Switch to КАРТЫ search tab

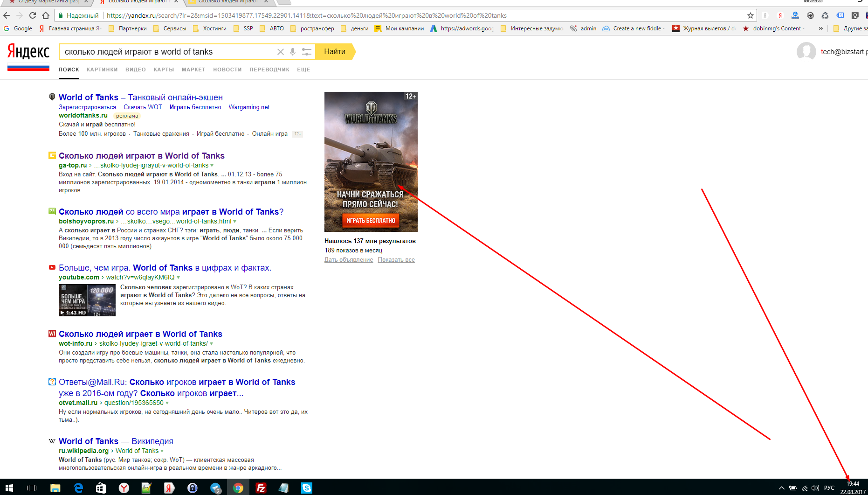click(164, 70)
